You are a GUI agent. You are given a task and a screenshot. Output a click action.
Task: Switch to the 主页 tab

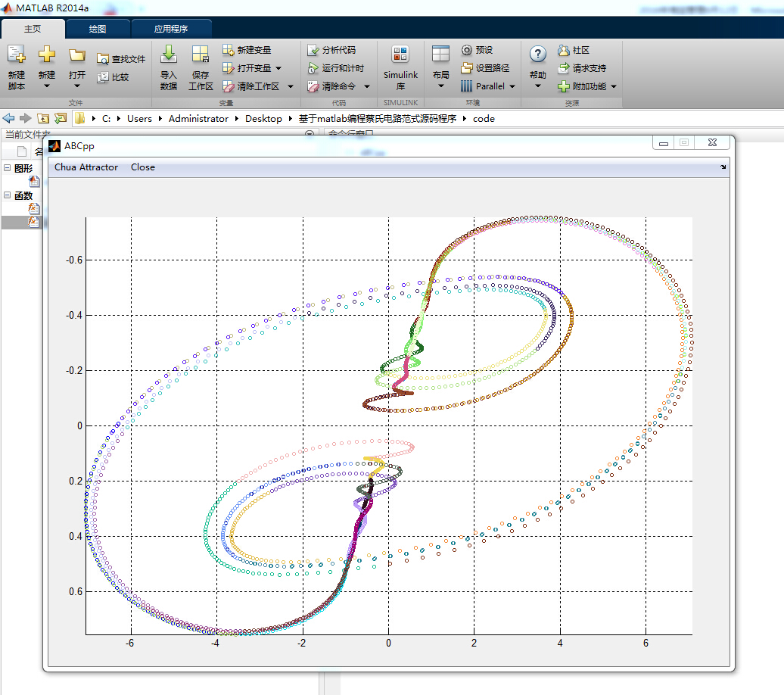[33, 29]
